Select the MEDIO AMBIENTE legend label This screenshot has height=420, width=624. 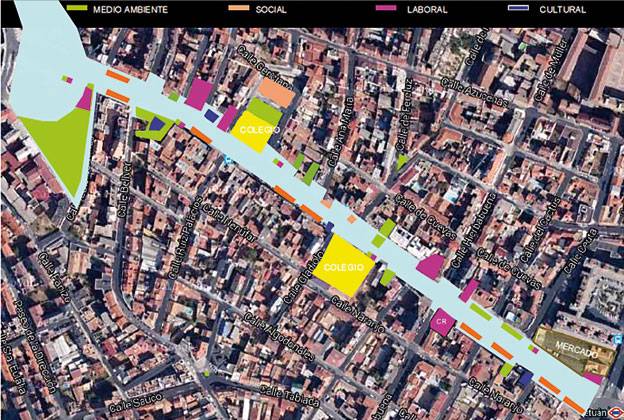tap(130, 8)
